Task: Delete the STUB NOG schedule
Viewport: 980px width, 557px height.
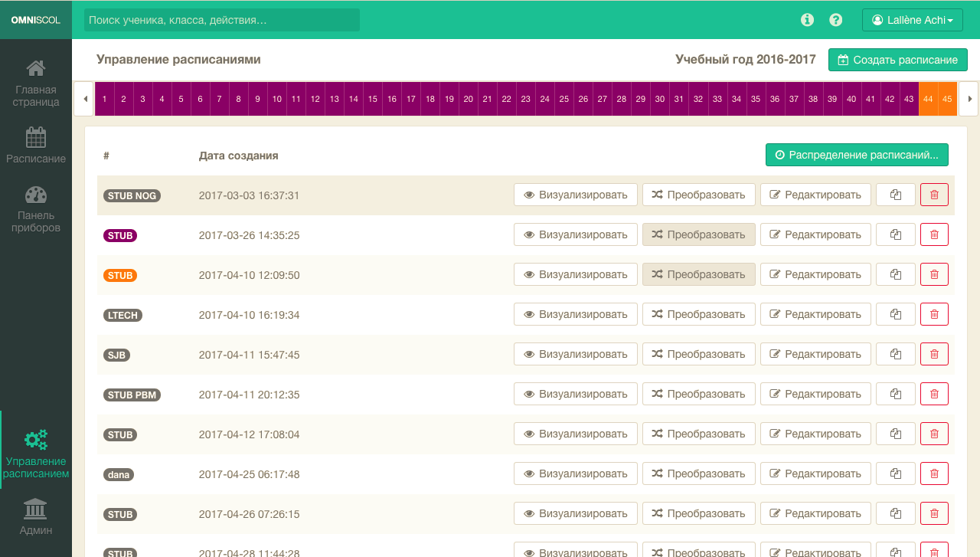Action: pyautogui.click(x=934, y=195)
